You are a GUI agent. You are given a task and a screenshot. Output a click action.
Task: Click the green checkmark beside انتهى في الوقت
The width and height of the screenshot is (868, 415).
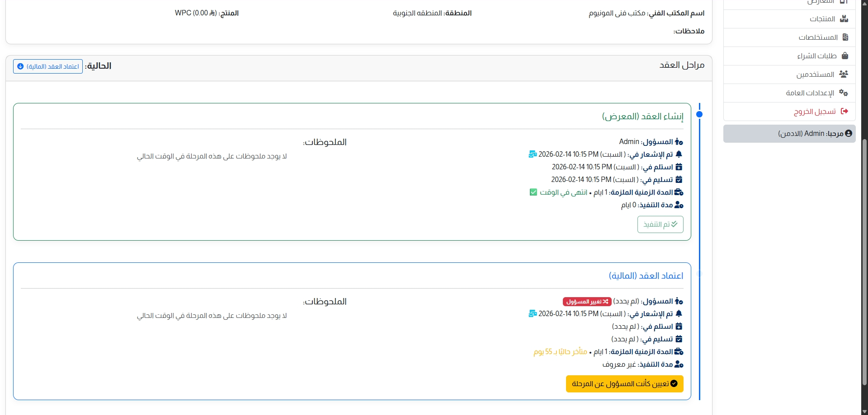(x=533, y=192)
